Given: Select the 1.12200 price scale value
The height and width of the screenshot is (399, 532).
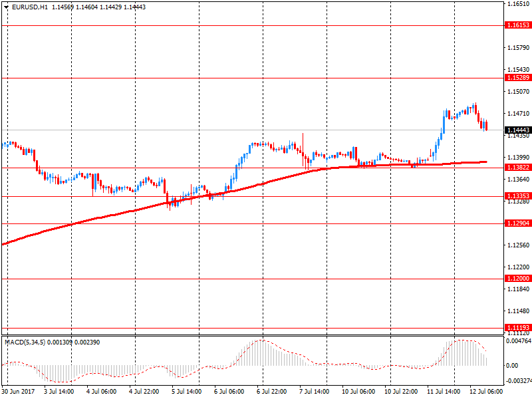Looking at the screenshot, I should tap(518, 267).
